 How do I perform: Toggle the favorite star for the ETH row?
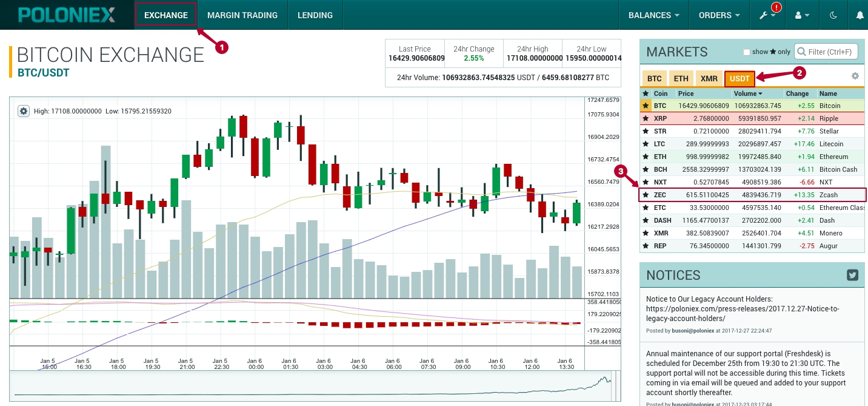click(x=646, y=157)
